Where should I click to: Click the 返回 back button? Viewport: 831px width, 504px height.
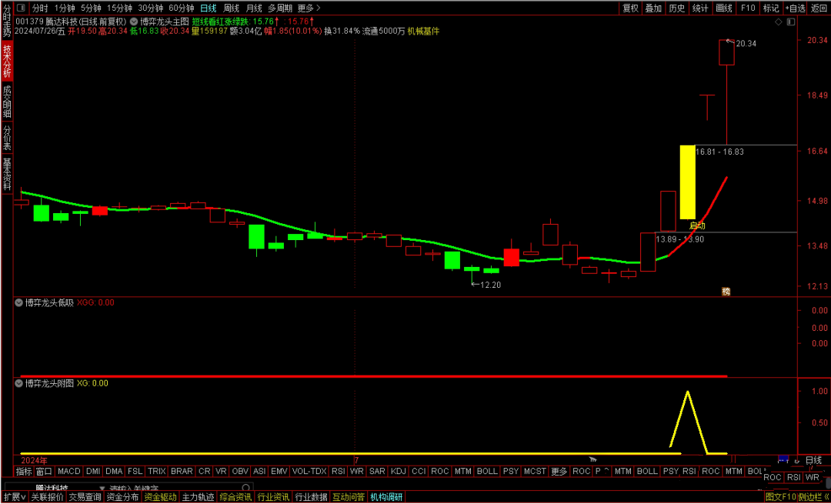click(819, 8)
